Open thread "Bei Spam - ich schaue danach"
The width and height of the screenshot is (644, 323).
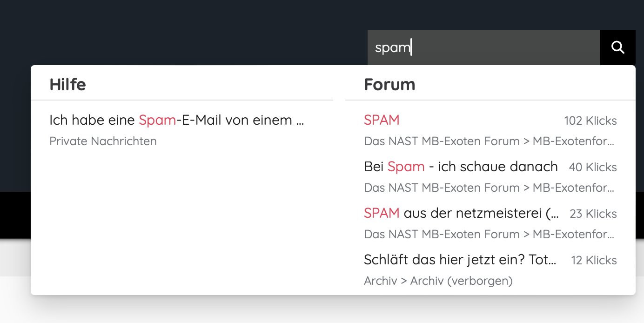click(460, 167)
